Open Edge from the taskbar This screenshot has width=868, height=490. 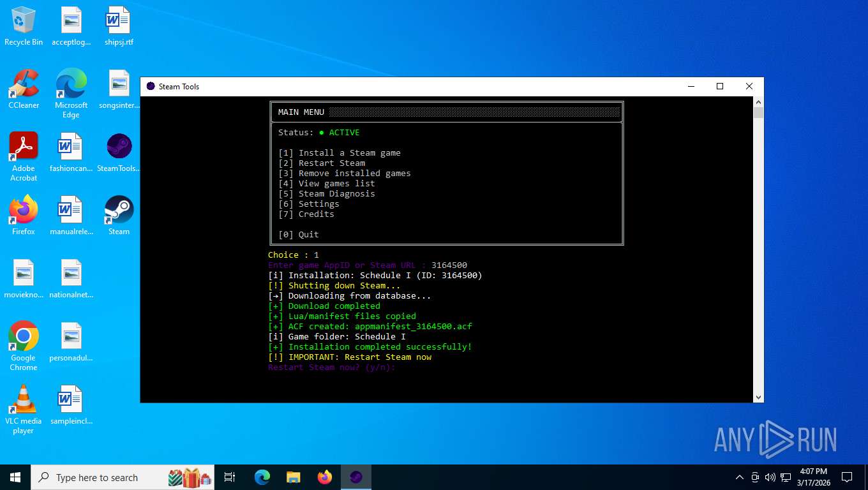click(262, 477)
